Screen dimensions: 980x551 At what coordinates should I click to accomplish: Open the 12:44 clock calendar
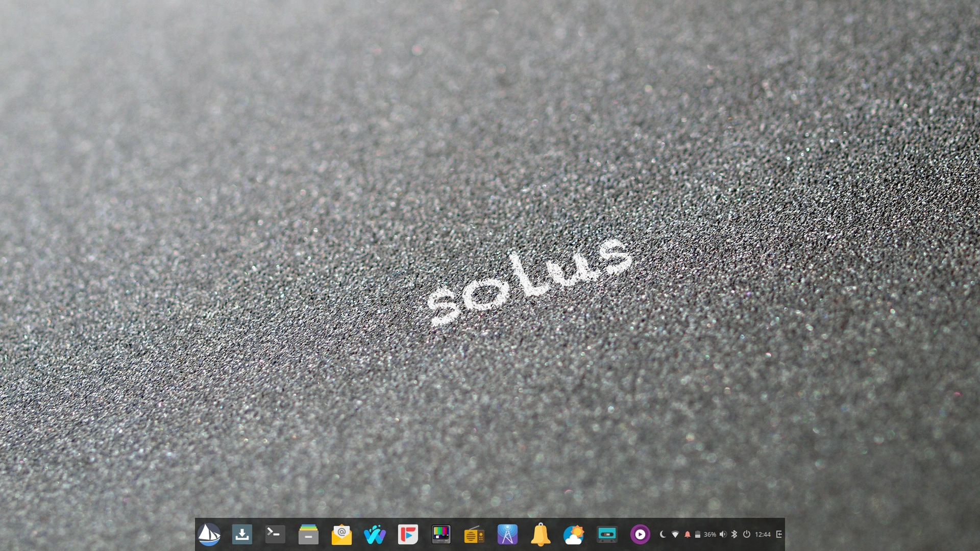click(763, 534)
